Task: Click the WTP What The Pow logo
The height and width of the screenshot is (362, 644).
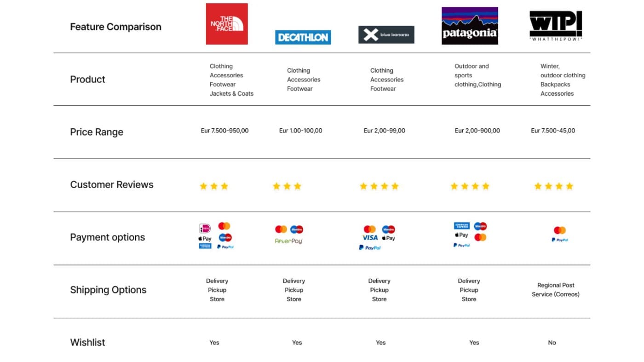Action: click(556, 26)
